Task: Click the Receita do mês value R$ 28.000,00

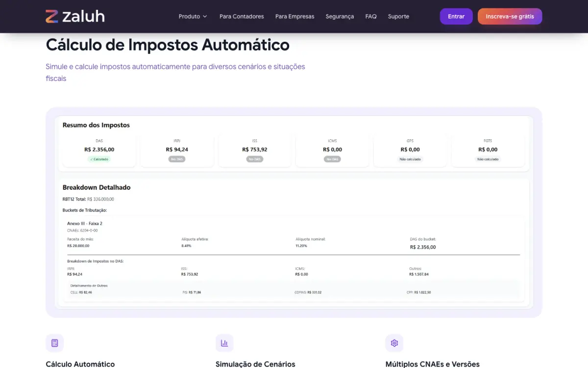Action: (x=78, y=245)
